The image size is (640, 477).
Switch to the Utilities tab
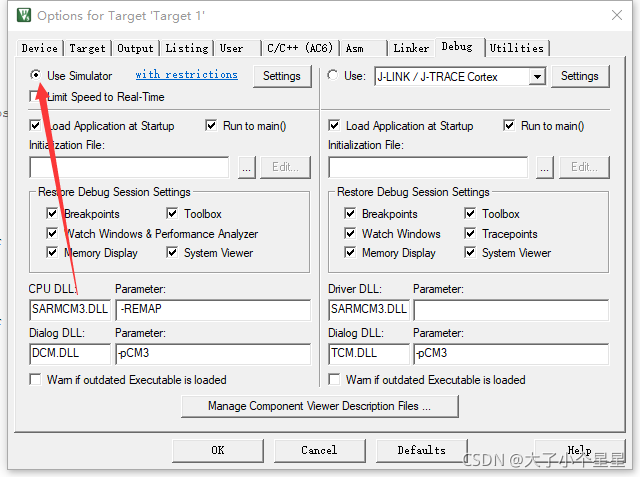(x=517, y=48)
